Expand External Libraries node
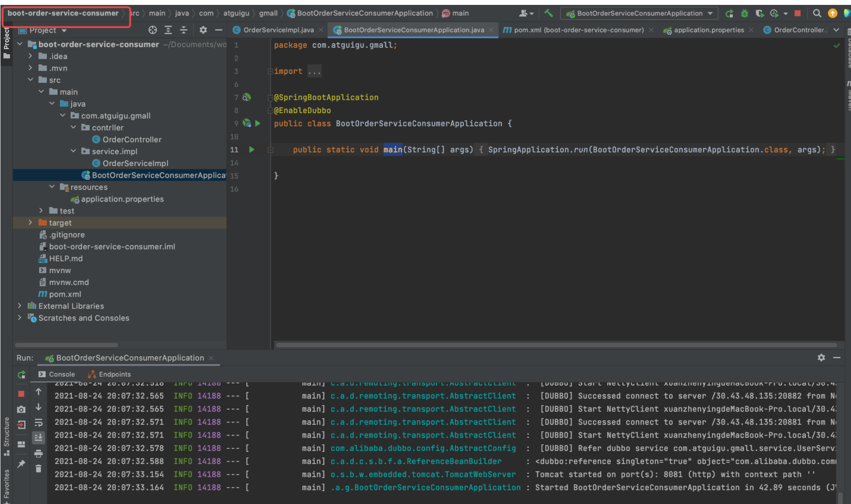 (20, 305)
